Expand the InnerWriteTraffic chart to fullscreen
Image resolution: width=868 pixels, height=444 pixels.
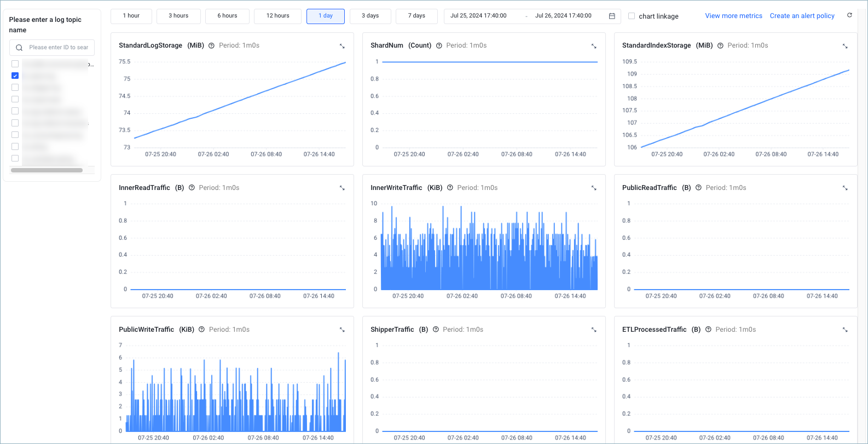(594, 188)
